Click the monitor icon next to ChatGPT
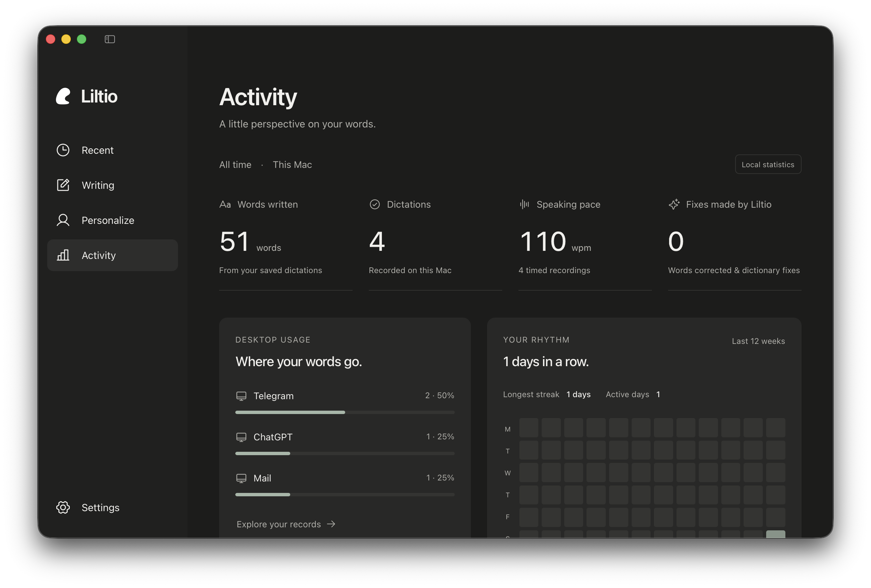Image resolution: width=871 pixels, height=588 pixels. [x=241, y=437]
